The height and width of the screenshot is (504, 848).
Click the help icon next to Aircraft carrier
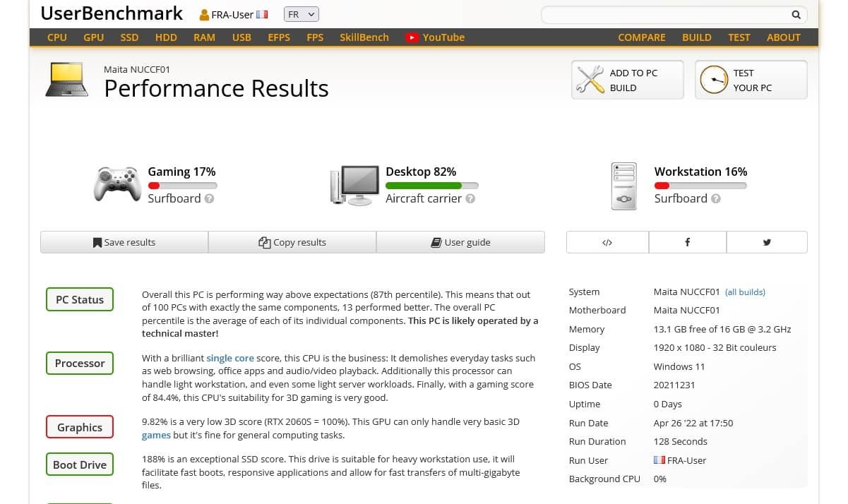[470, 199]
